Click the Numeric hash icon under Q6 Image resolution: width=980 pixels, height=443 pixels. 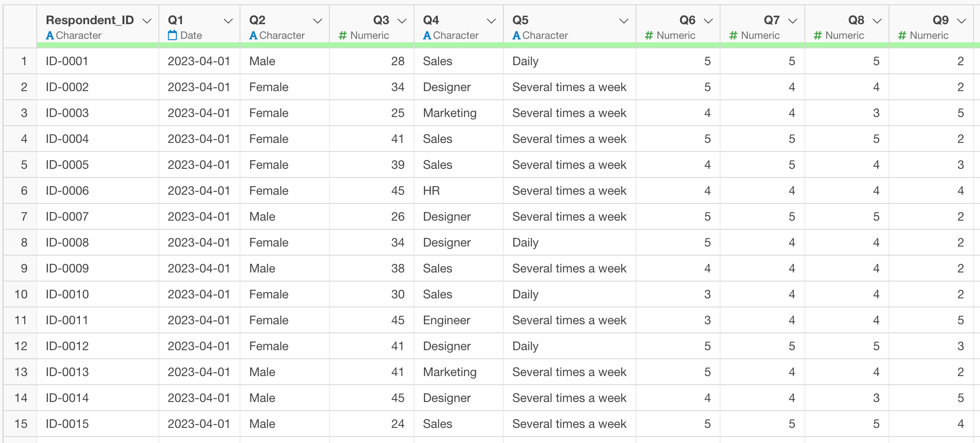[649, 36]
